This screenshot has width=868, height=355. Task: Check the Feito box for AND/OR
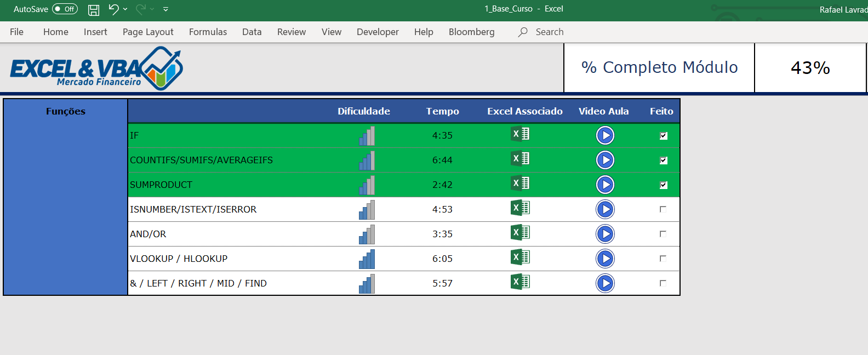click(x=663, y=234)
